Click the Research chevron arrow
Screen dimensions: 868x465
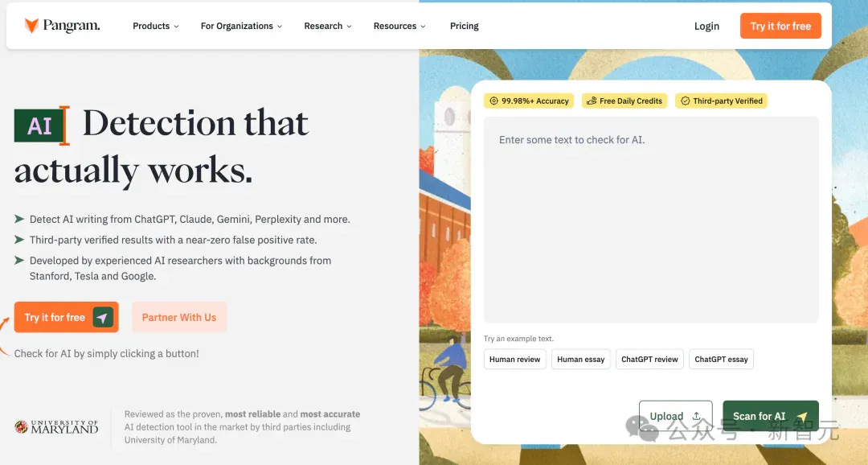click(349, 27)
